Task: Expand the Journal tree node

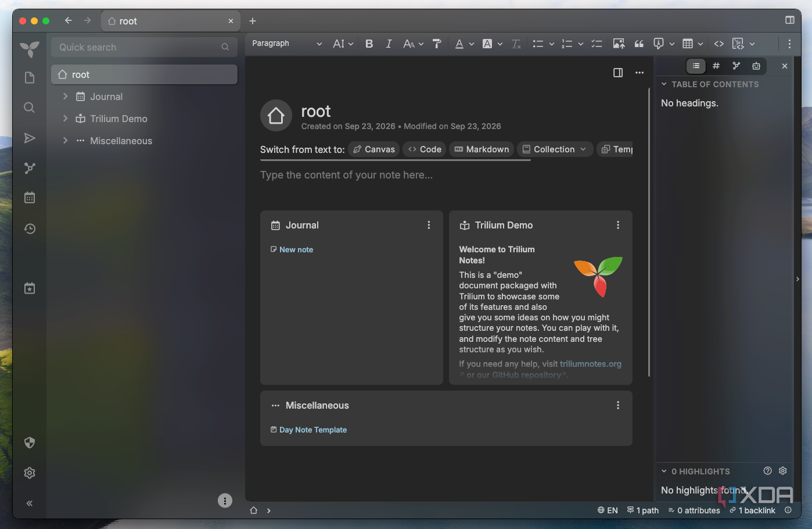Action: [66, 96]
